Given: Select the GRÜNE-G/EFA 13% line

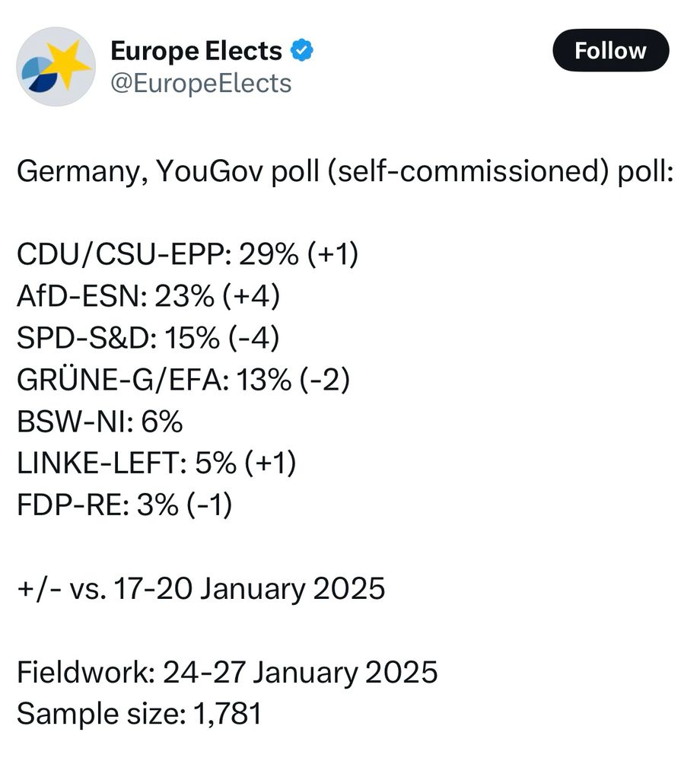Looking at the screenshot, I should (183, 379).
